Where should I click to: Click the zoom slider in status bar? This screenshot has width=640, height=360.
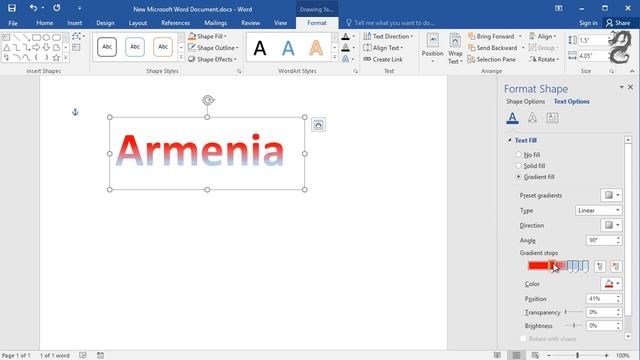tap(577, 355)
